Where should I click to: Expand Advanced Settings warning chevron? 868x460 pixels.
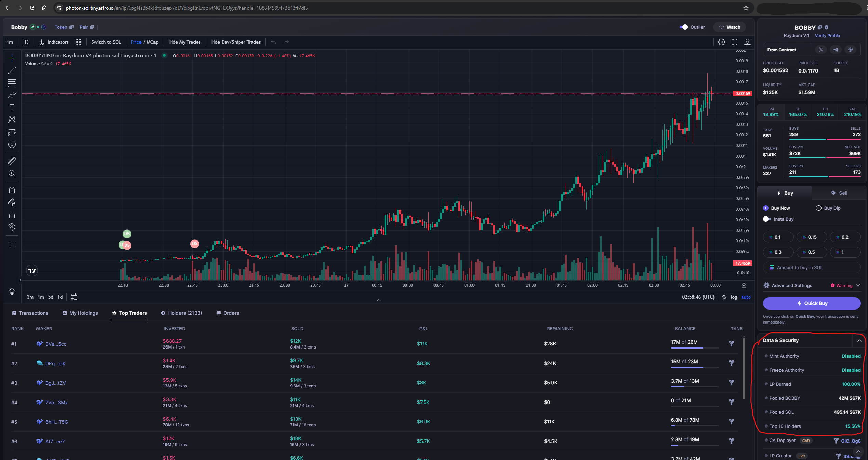[858, 285]
